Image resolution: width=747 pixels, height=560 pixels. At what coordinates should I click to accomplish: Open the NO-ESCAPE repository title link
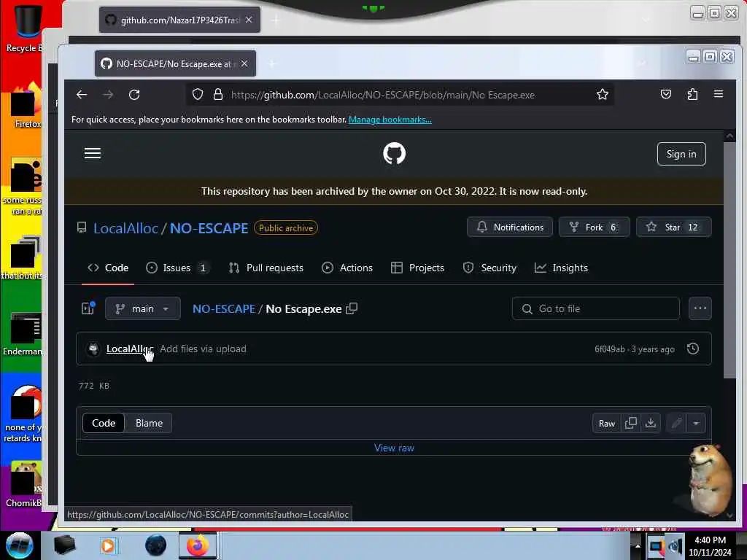[x=209, y=228]
